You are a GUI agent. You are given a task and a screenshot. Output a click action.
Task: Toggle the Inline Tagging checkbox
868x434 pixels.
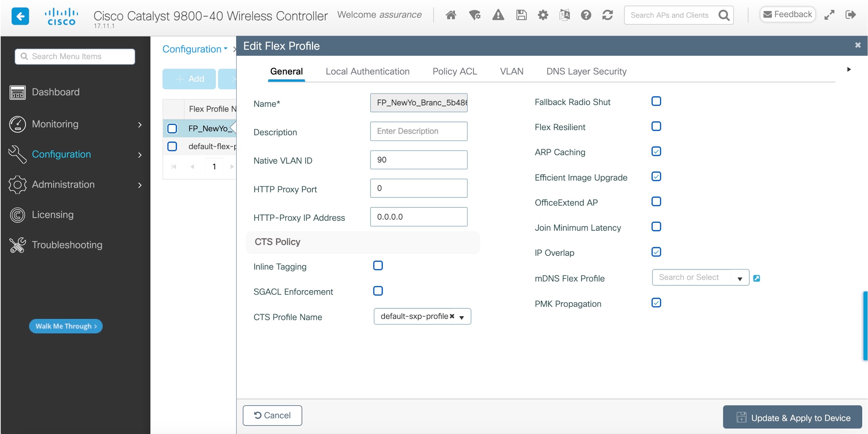pos(378,265)
